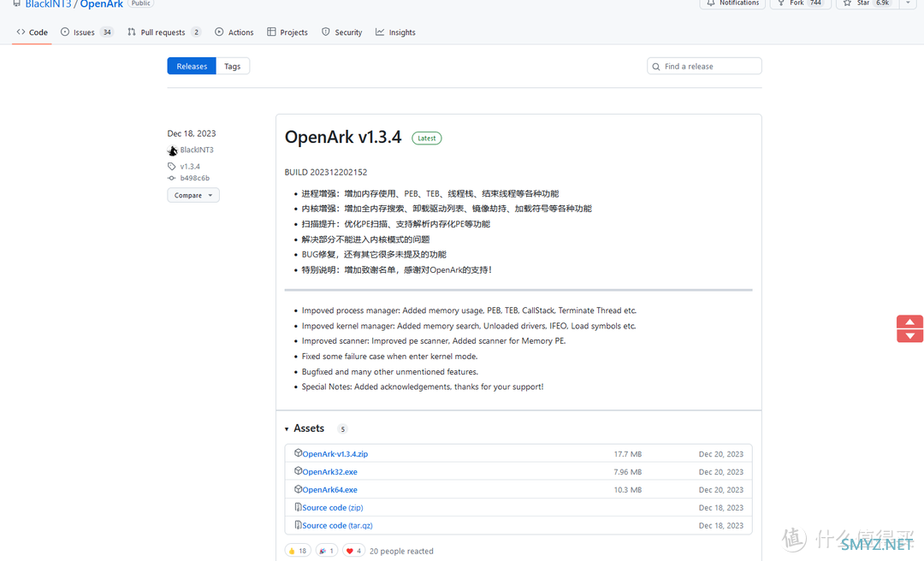Jump to page top with red up arrow
Screen dimensions: 924x561
pos(909,322)
